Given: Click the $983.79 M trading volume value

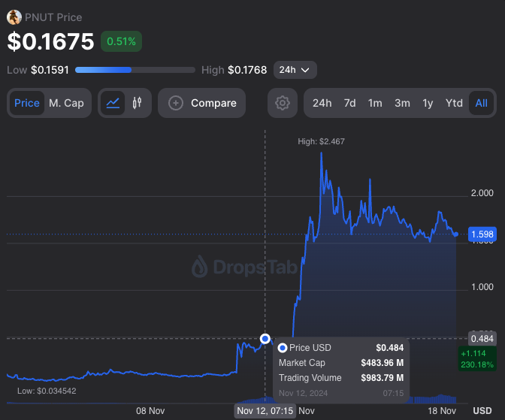Looking at the screenshot, I should (x=383, y=378).
